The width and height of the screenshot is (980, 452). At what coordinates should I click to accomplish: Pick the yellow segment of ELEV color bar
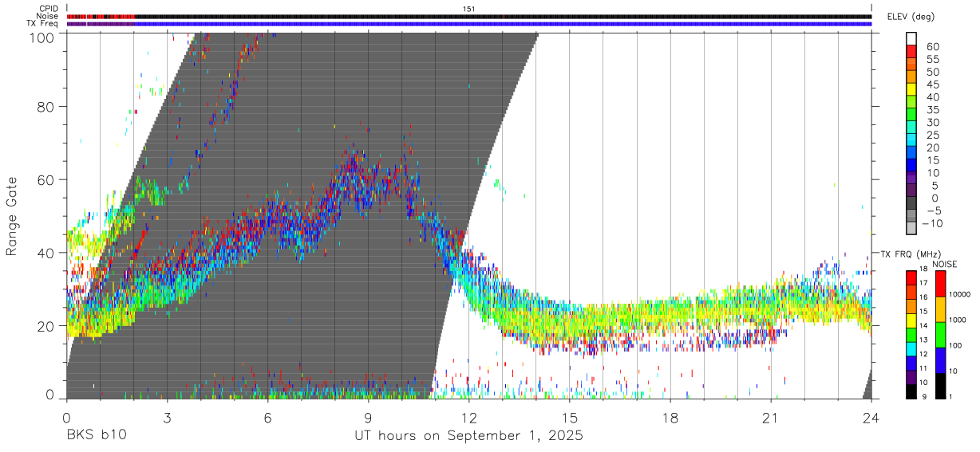911,88
